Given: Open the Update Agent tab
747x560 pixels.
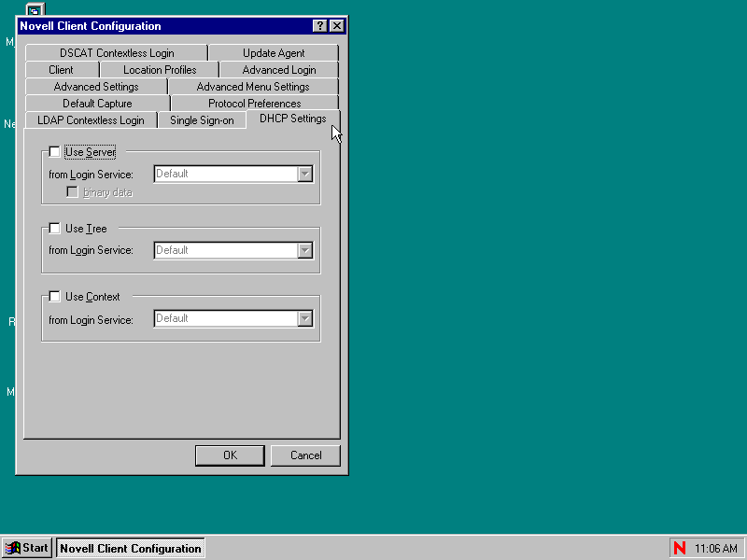Looking at the screenshot, I should [x=274, y=53].
